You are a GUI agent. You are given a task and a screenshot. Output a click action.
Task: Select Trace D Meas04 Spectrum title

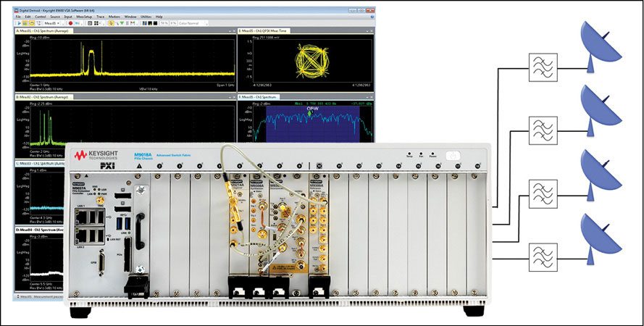click(42, 230)
